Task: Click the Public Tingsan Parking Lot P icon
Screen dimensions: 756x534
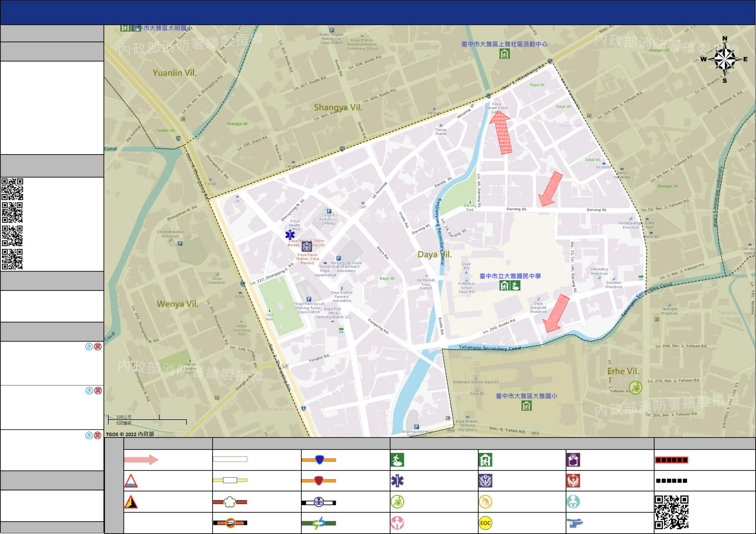Action: pyautogui.click(x=332, y=30)
